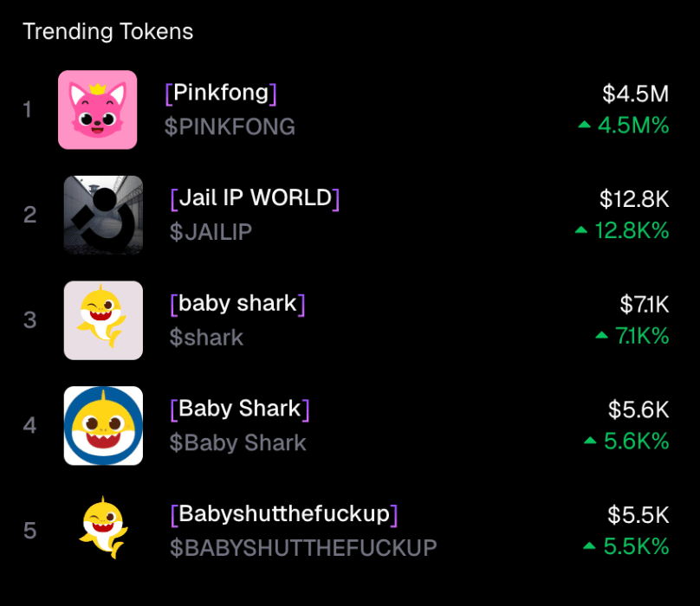Open the [Pinkfong] token name
Screen dimensions: 700x606
[x=221, y=93]
